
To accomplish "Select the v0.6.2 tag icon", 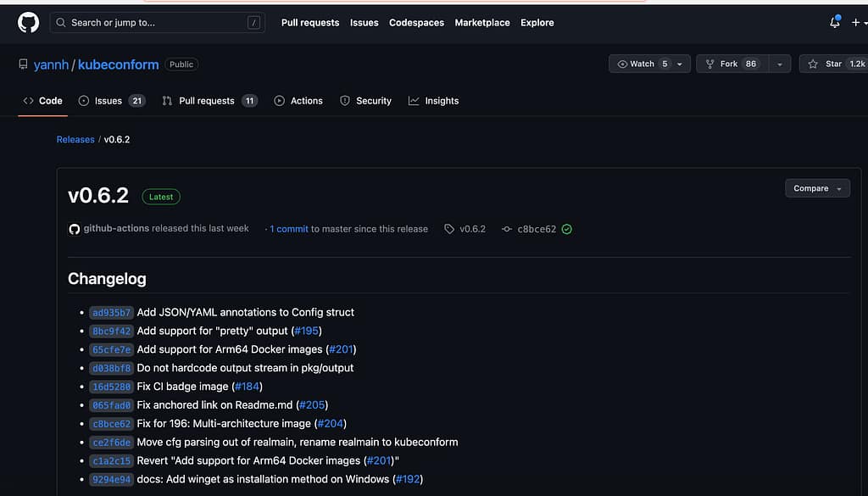I will (450, 228).
